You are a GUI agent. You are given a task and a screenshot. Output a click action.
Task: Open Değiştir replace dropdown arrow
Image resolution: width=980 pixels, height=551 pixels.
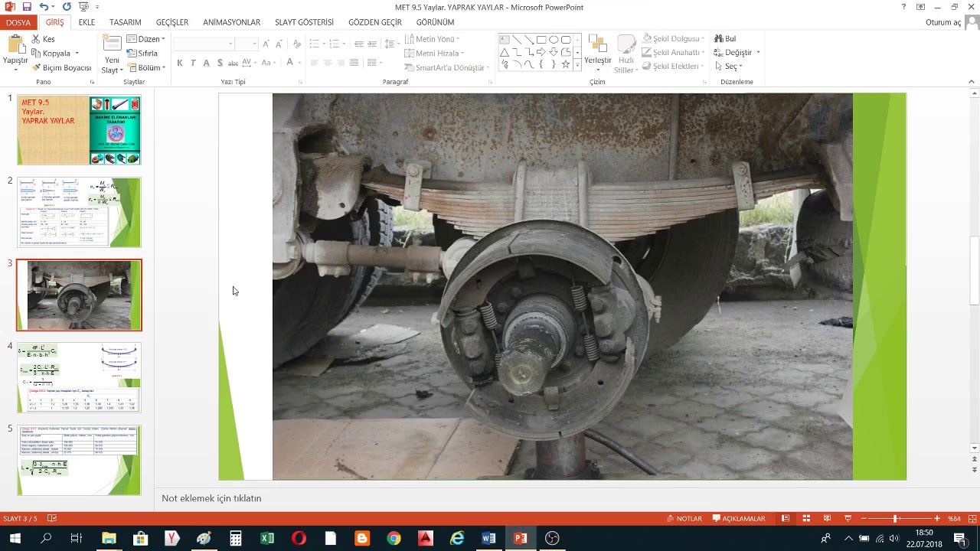click(x=758, y=53)
